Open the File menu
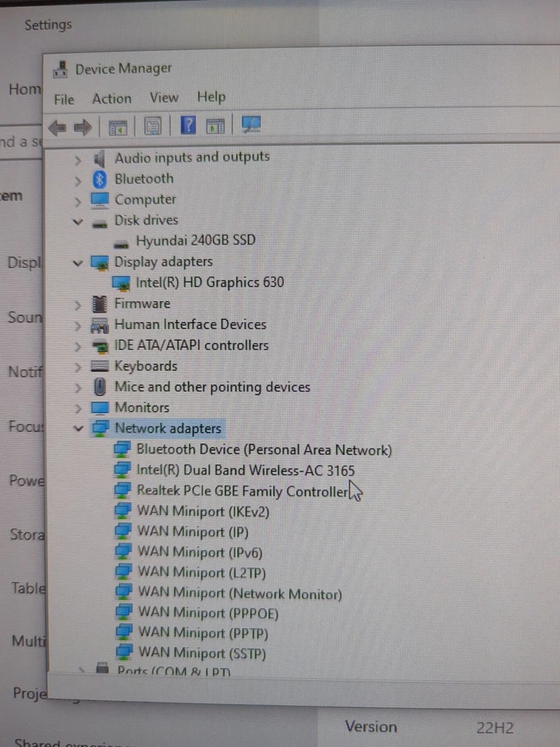This screenshot has height=747, width=560. point(64,100)
